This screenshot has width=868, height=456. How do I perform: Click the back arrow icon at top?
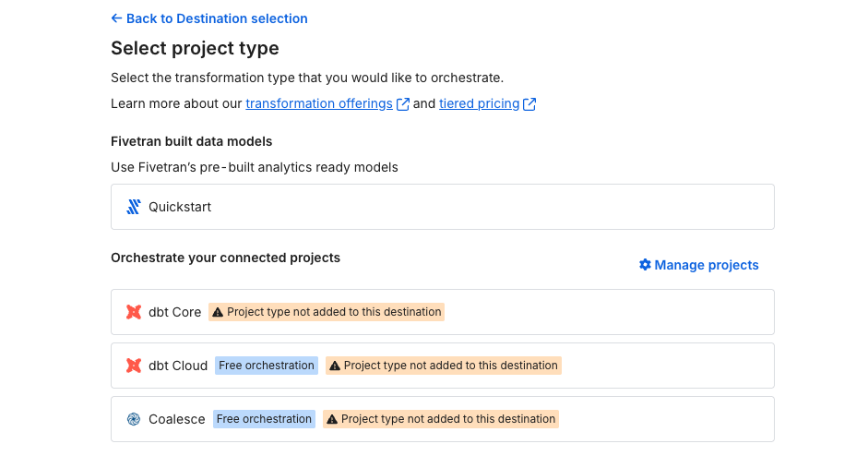[x=116, y=18]
